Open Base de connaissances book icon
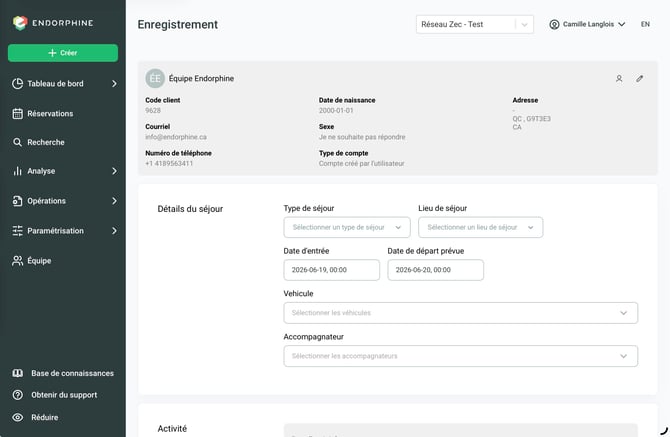This screenshot has width=670, height=437. click(x=18, y=373)
